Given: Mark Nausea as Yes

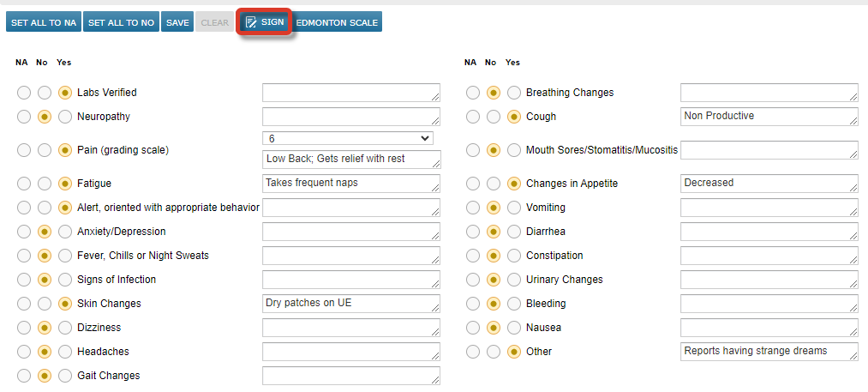Looking at the screenshot, I should (x=514, y=328).
